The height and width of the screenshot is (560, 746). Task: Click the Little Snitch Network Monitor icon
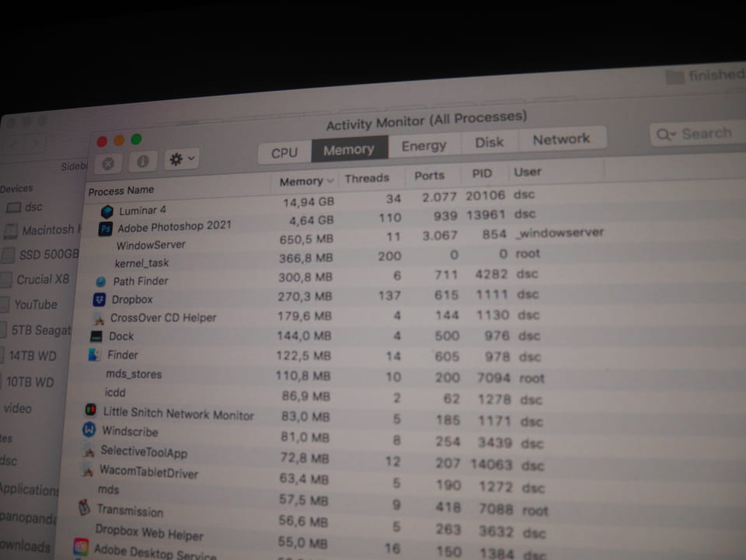pyautogui.click(x=90, y=411)
